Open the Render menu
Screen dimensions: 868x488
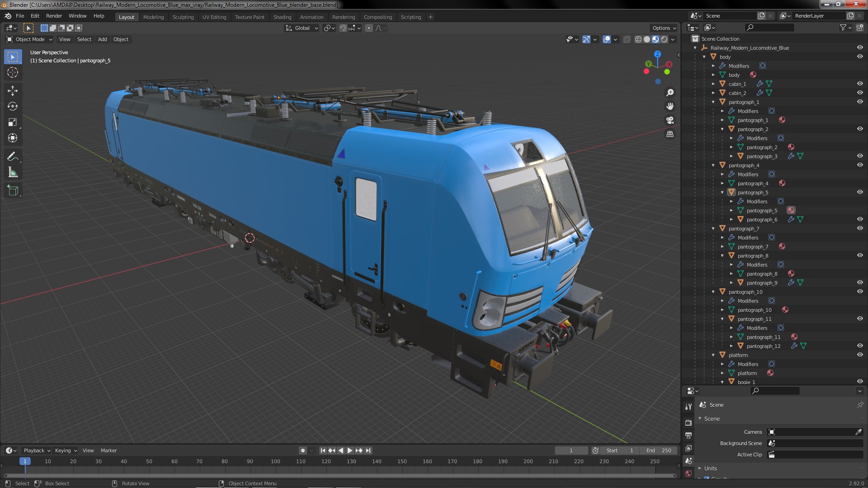click(54, 16)
